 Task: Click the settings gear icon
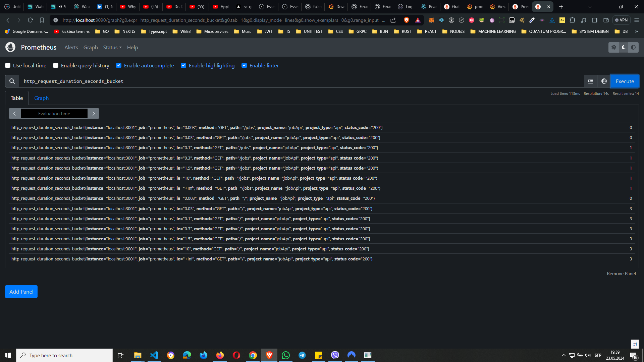click(613, 47)
